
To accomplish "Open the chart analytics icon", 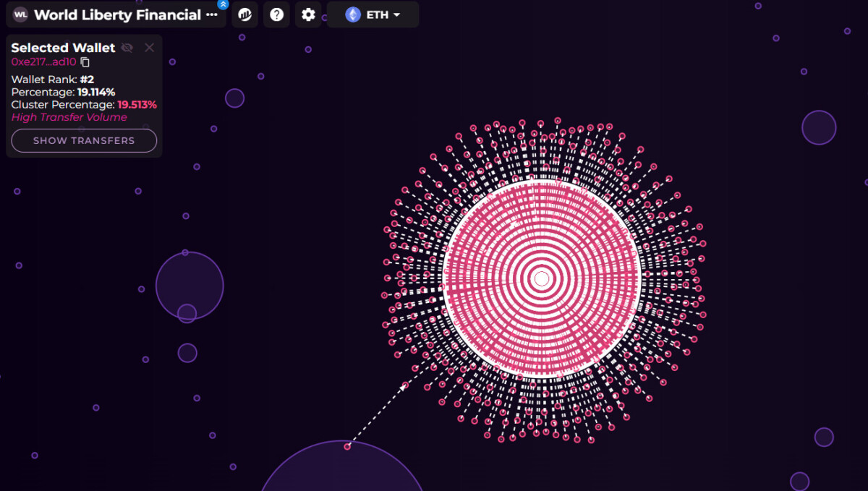I will click(244, 14).
